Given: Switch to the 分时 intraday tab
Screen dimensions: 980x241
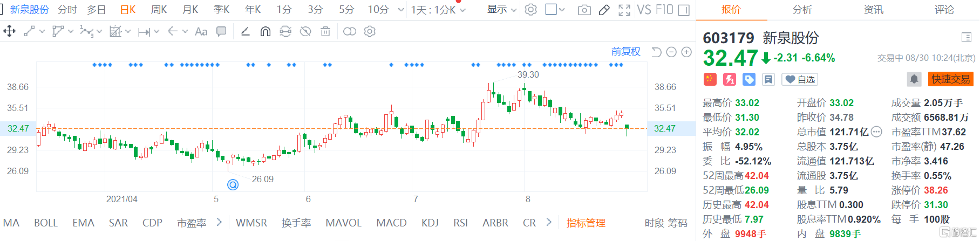Looking at the screenshot, I should click(67, 10).
